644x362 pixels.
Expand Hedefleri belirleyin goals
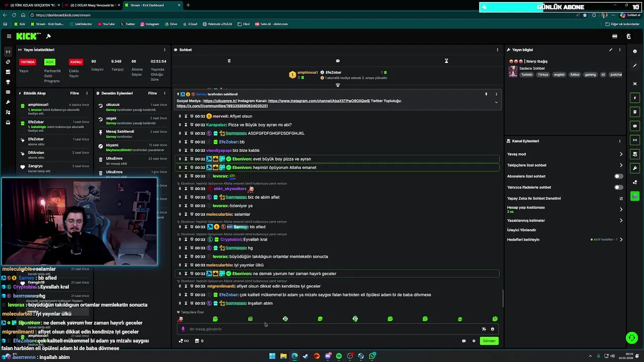click(621, 240)
